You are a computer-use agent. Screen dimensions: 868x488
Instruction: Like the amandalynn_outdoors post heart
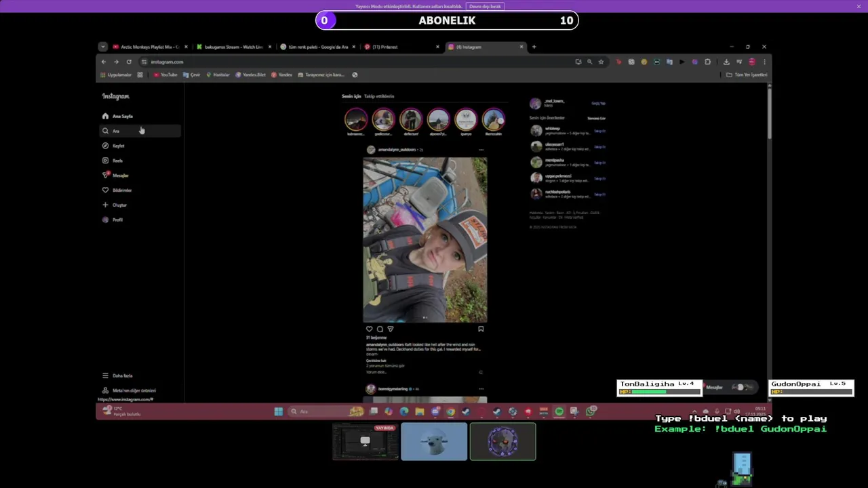tap(370, 329)
